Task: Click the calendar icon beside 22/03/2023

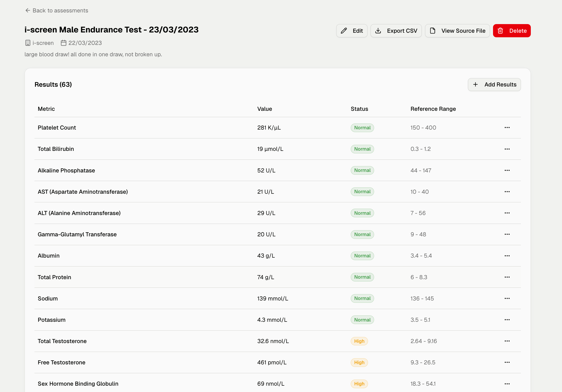Action: (64, 43)
